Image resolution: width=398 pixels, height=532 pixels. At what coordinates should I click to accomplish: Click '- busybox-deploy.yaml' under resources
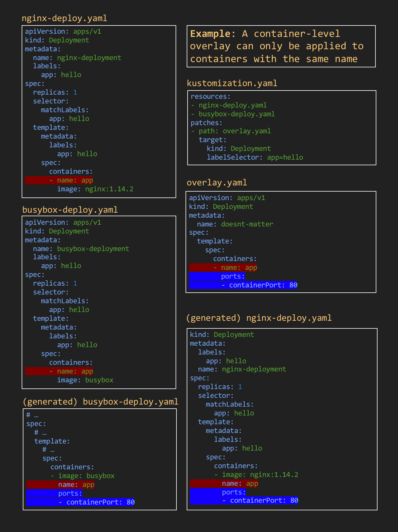tap(233, 114)
